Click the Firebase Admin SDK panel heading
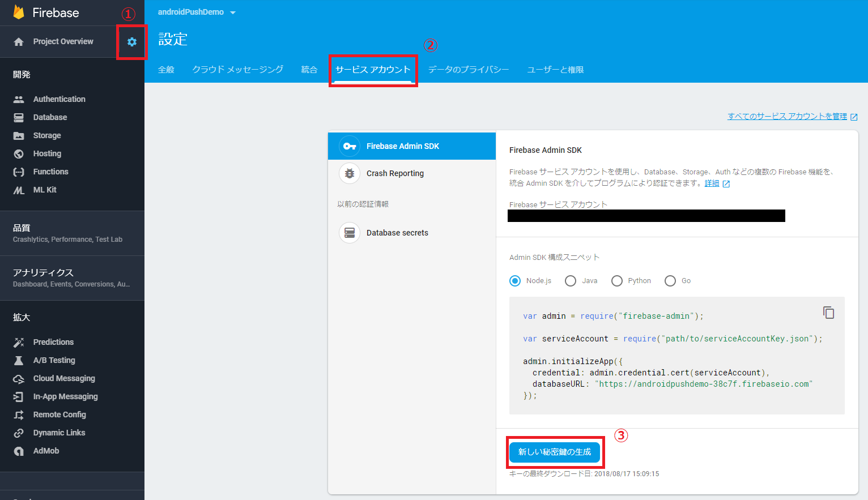This screenshot has width=868, height=500. (x=546, y=150)
